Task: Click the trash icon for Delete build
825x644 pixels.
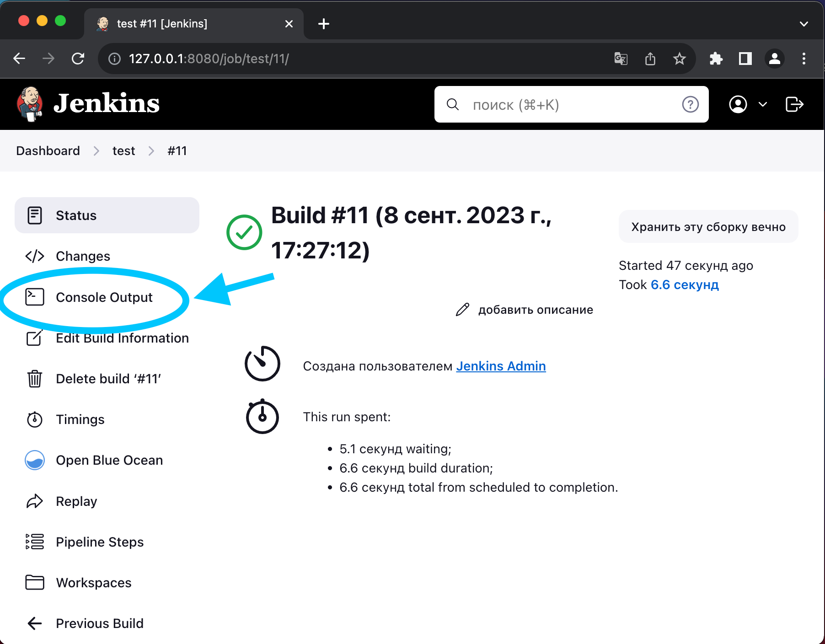Action: [35, 379]
